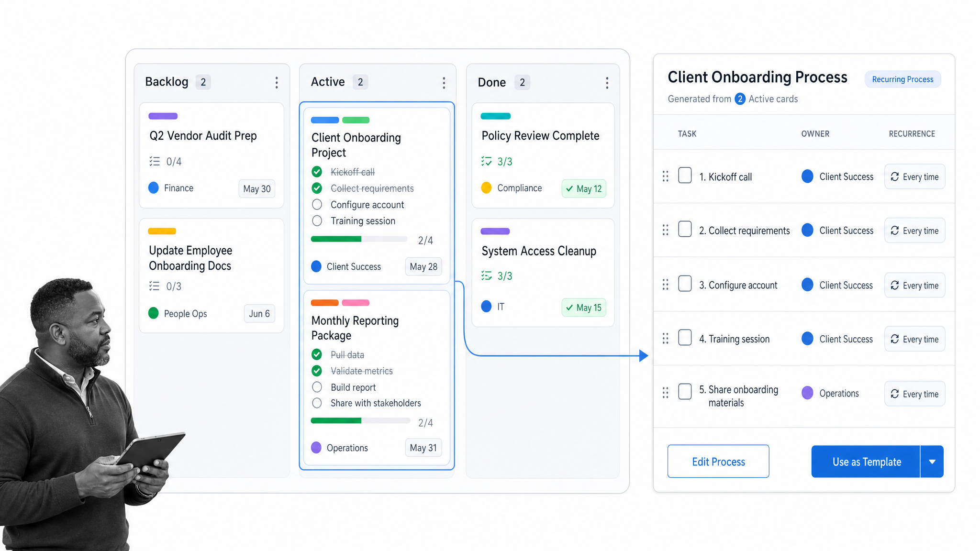980x551 pixels.
Task: Open the Active column options menu
Action: pyautogui.click(x=444, y=83)
